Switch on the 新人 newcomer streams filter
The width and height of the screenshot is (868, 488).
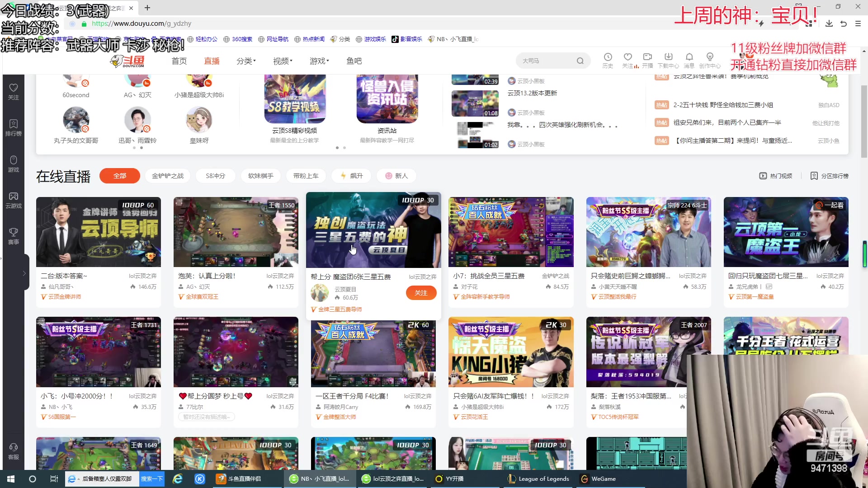(x=396, y=176)
